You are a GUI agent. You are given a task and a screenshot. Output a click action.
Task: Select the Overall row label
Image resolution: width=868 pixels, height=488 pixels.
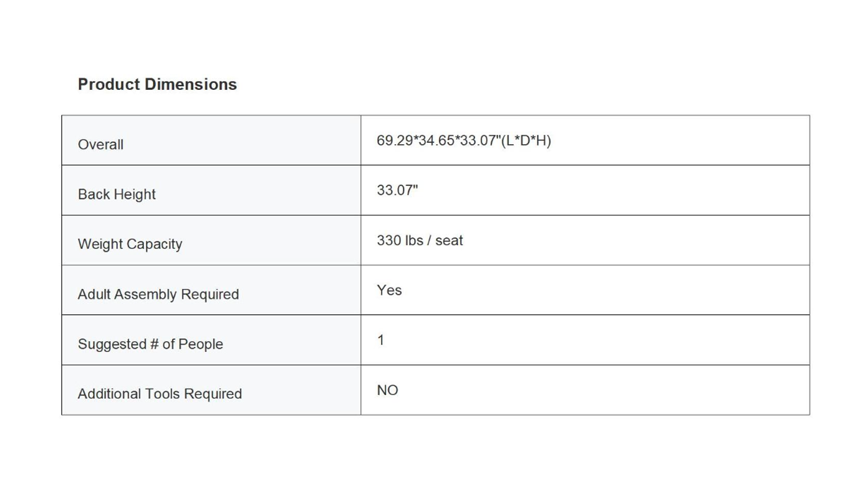100,144
